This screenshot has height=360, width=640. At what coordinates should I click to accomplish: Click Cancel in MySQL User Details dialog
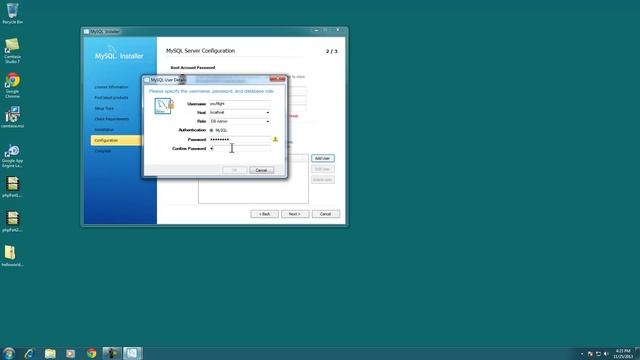pyautogui.click(x=261, y=170)
